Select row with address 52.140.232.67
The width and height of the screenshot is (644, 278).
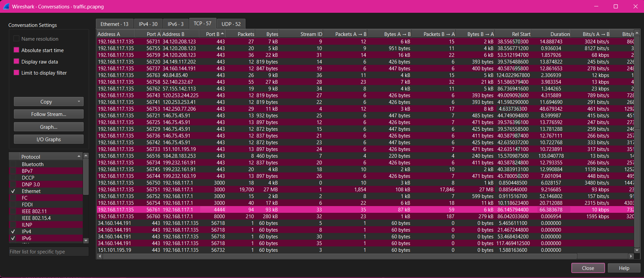tap(365, 82)
